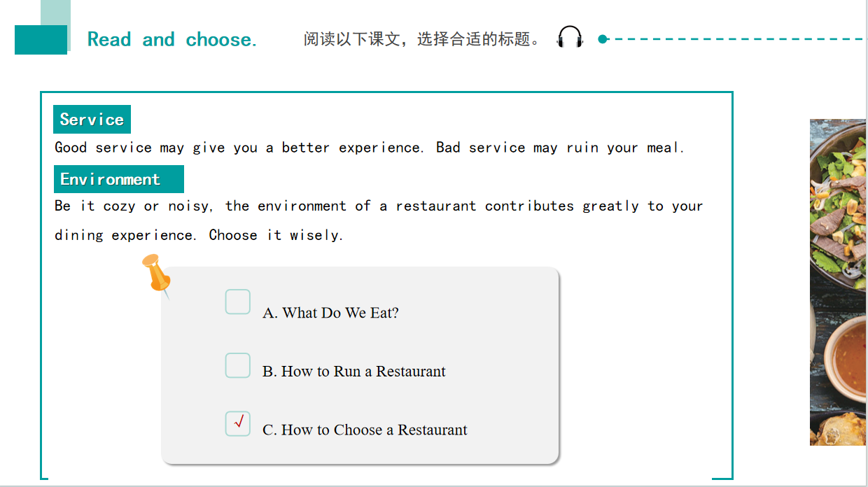Image resolution: width=868 pixels, height=487 pixels.
Task: Click the orange pushpin icon
Action: [155, 273]
